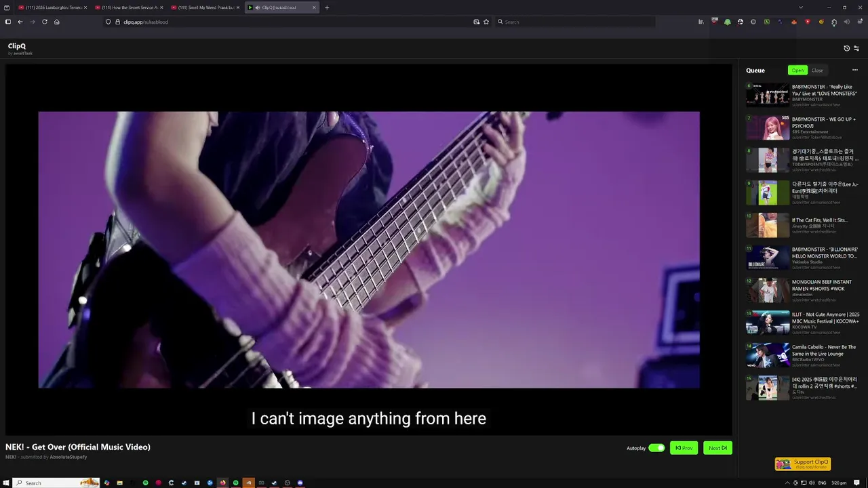Close the Smell My Weed Prank tab
868x488 pixels.
(x=237, y=7)
